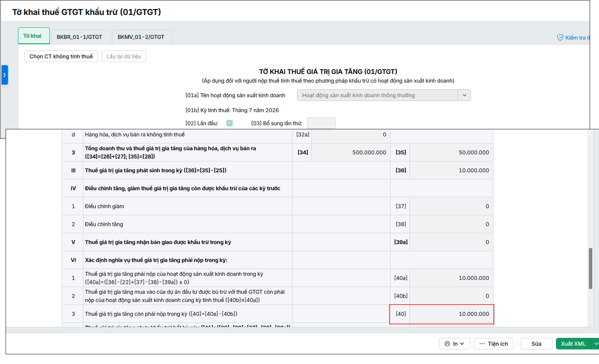Click Chọn CT không tính thuế button

(x=61, y=56)
